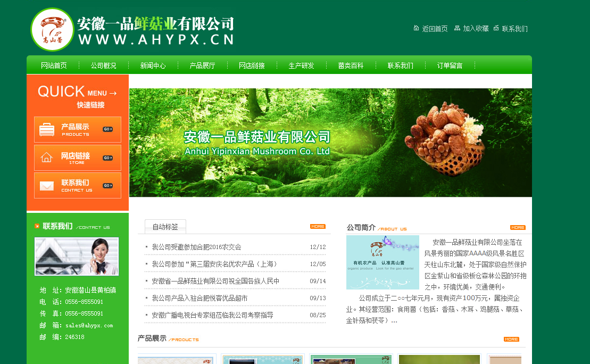The height and width of the screenshot is (364, 590).
Task: Click the WWW.AHYPX.CN text in header
Action: click(x=156, y=39)
